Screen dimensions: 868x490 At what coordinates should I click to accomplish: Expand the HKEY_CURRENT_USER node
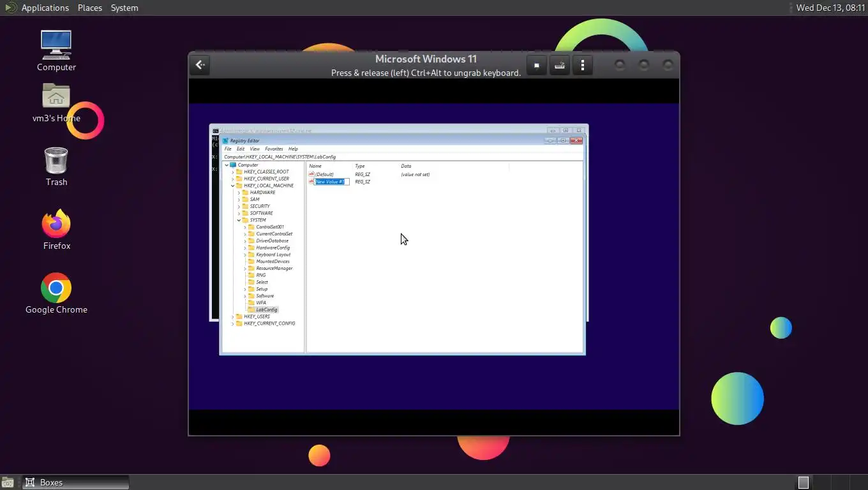click(x=233, y=179)
